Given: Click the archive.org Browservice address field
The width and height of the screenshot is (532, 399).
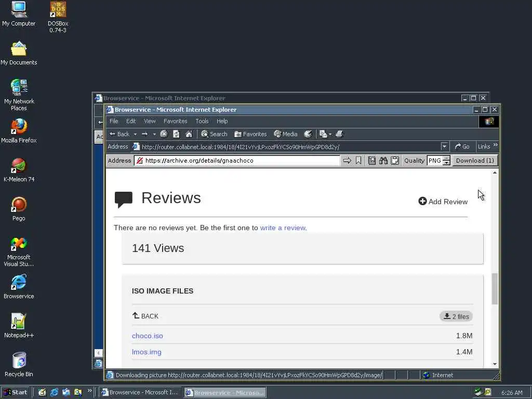Looking at the screenshot, I should [237, 161].
